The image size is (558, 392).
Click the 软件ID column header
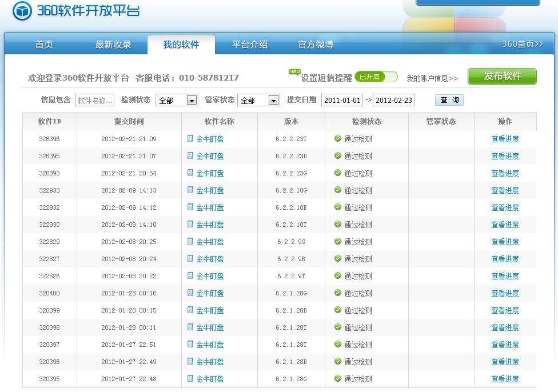[50, 121]
